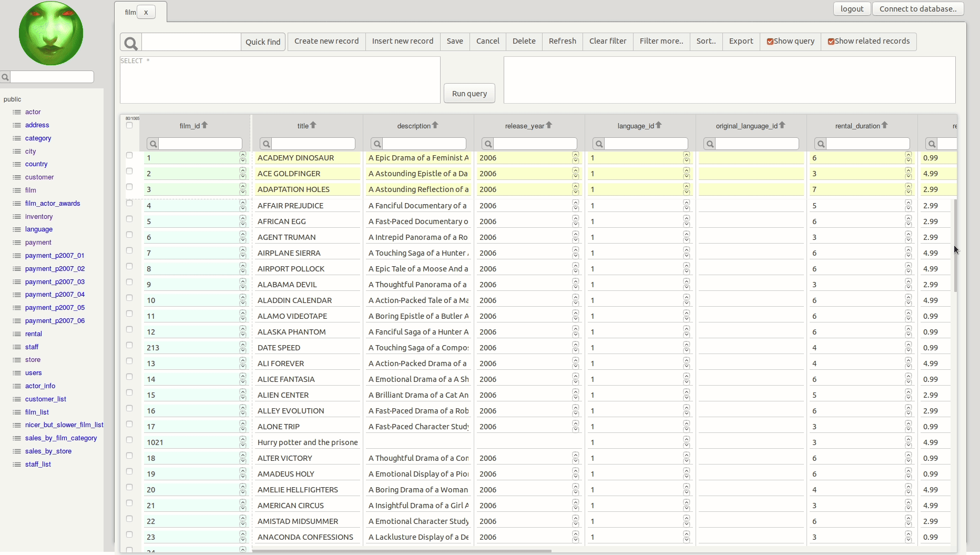Open the Connect to database.. dialog

coord(917,9)
